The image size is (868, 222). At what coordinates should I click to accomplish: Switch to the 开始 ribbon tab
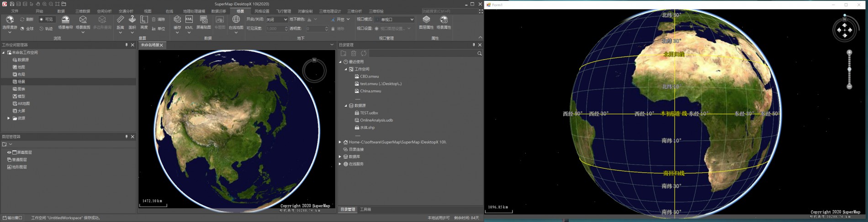click(x=39, y=11)
